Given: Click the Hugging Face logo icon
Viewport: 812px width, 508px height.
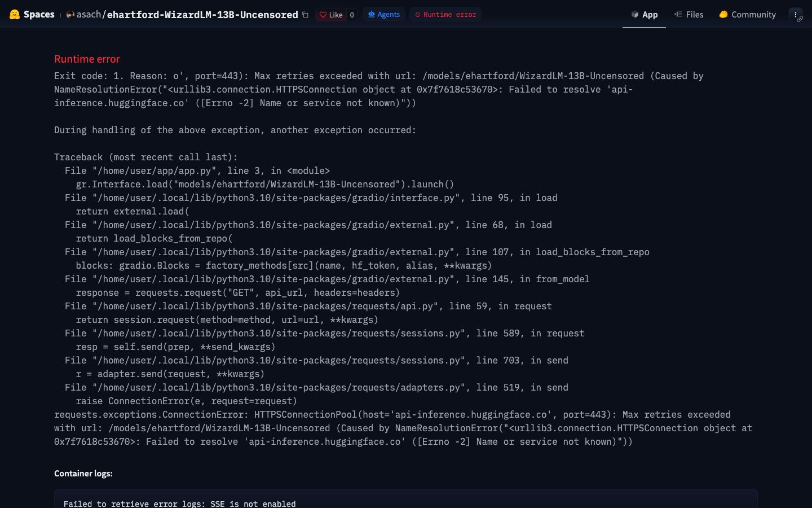Looking at the screenshot, I should (15, 15).
